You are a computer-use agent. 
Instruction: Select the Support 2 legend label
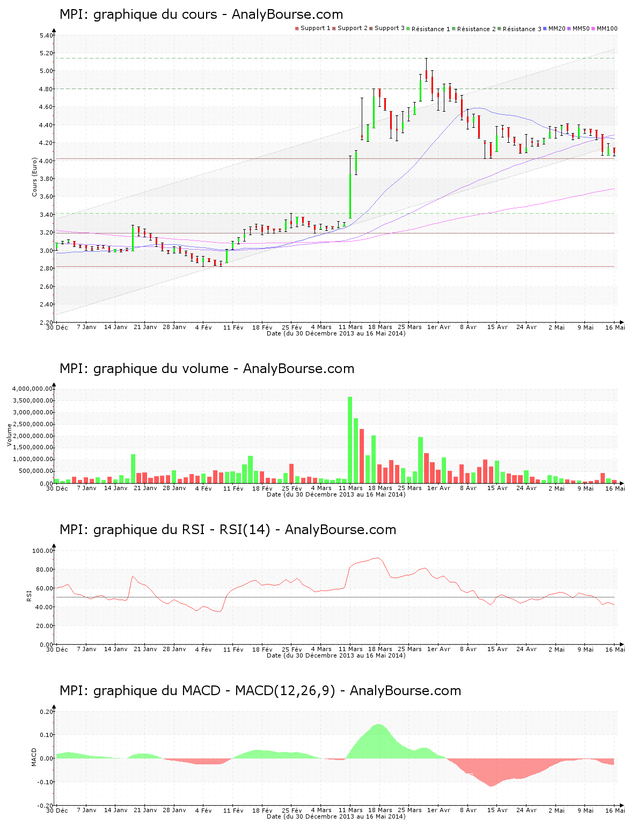[x=353, y=28]
